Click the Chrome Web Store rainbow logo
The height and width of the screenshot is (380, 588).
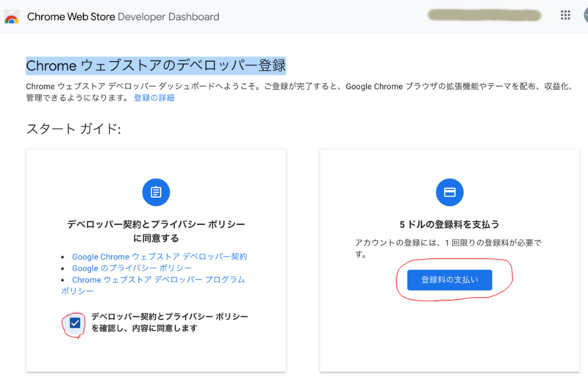coord(11,17)
